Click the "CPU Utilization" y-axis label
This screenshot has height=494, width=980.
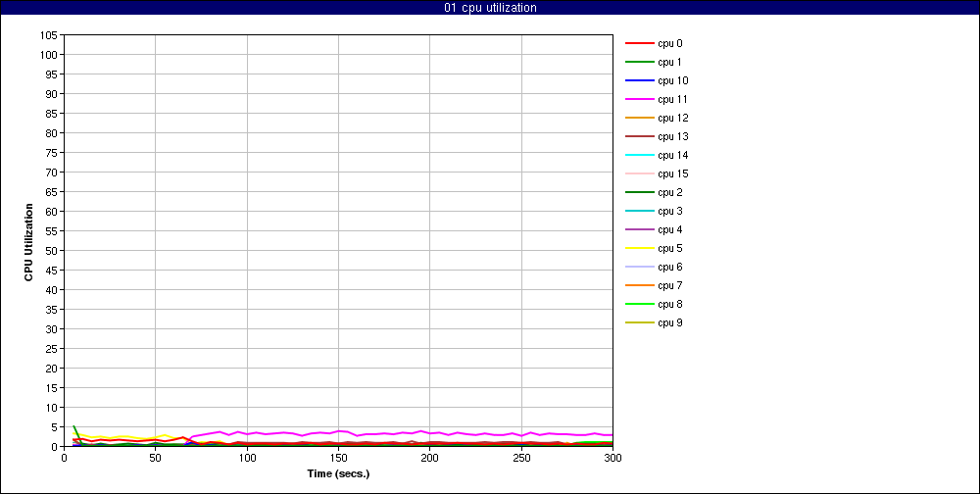point(29,242)
